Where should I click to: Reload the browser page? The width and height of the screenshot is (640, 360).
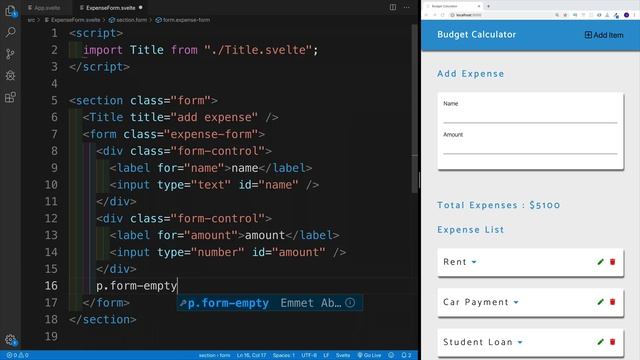point(442,15)
